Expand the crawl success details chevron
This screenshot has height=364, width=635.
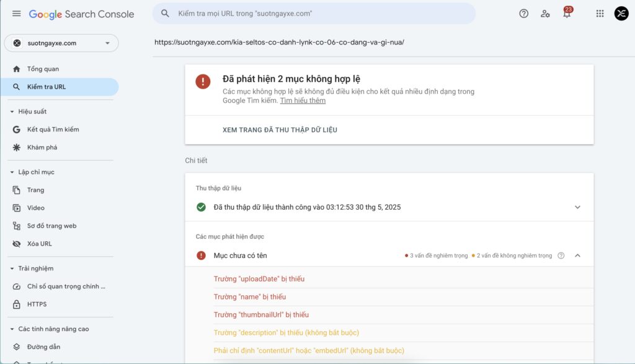tap(577, 207)
